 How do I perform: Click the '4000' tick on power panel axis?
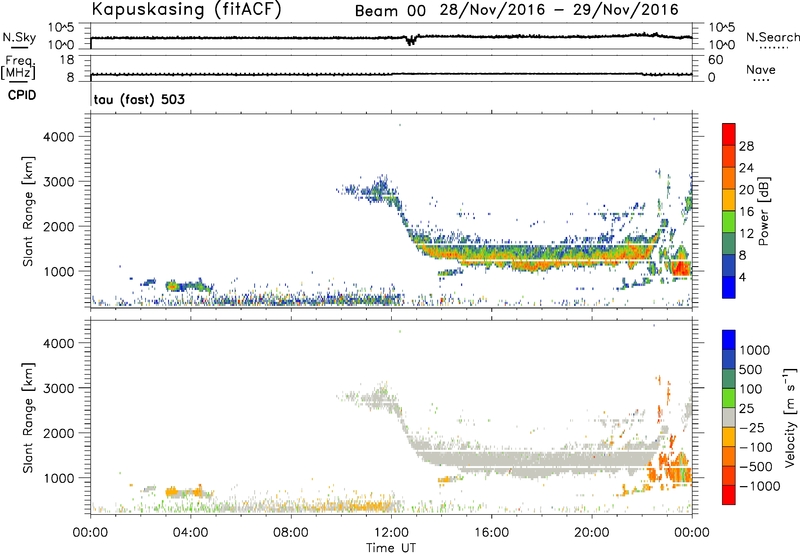point(59,137)
